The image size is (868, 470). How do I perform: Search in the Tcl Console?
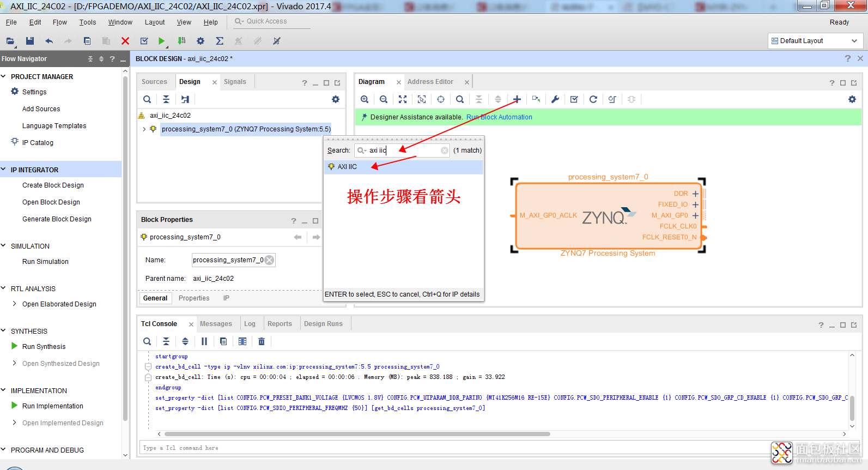[147, 341]
